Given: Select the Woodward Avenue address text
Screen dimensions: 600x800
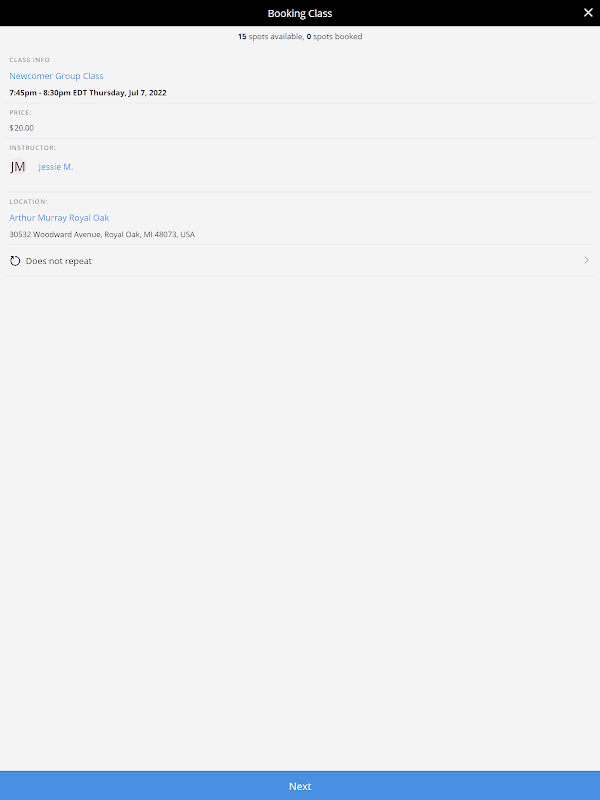Looking at the screenshot, I should 102,235.
